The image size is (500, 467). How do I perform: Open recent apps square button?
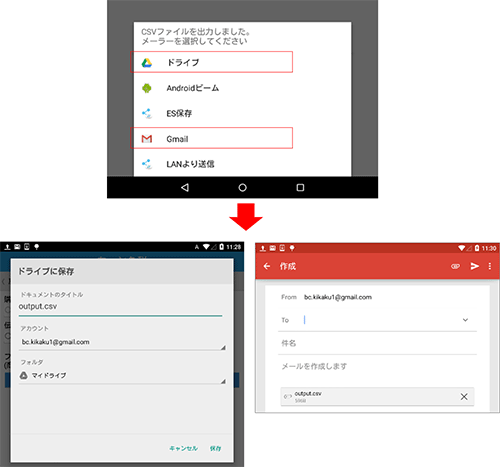pos(300,188)
